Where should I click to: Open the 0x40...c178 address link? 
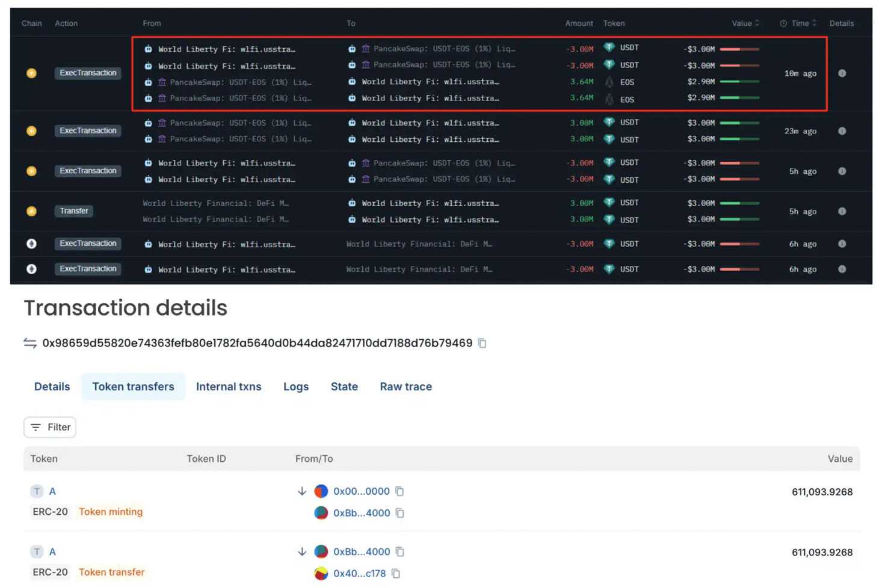tap(360, 574)
